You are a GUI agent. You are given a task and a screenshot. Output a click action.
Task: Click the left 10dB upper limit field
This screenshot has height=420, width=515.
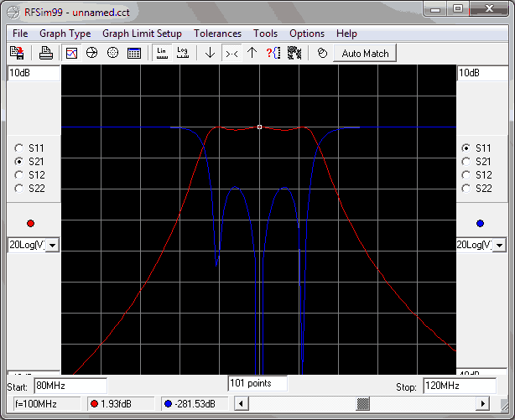tap(34, 73)
